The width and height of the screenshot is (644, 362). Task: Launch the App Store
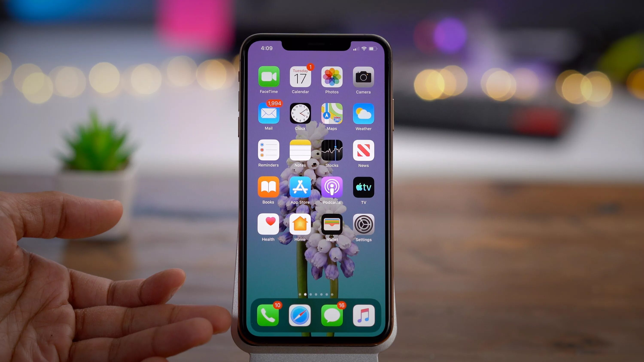click(299, 187)
